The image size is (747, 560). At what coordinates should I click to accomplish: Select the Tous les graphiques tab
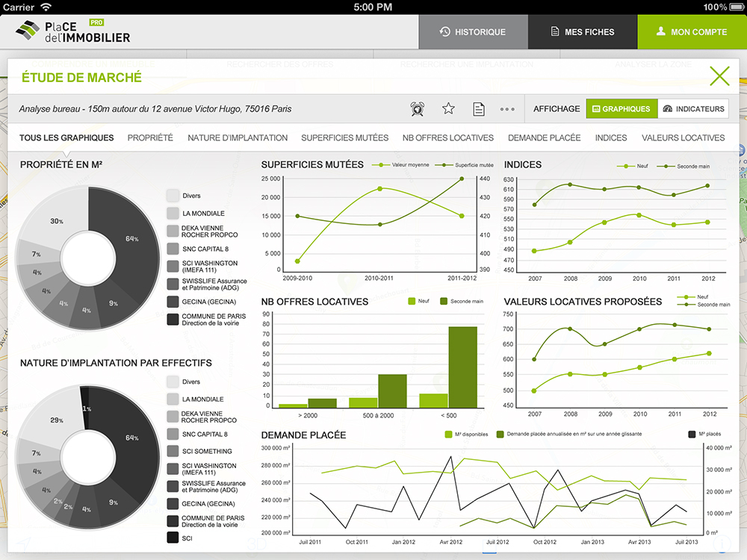(x=66, y=138)
